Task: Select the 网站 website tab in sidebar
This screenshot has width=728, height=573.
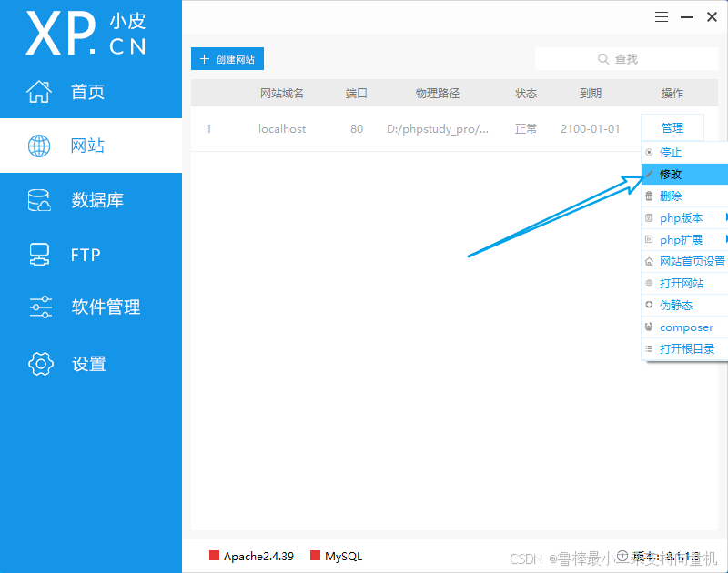Action: pos(90,146)
